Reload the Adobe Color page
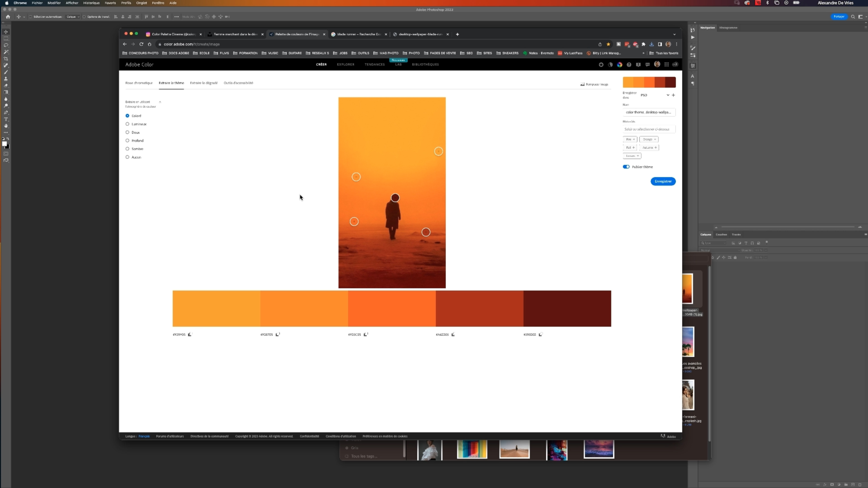Image resolution: width=868 pixels, height=488 pixels. [x=141, y=44]
